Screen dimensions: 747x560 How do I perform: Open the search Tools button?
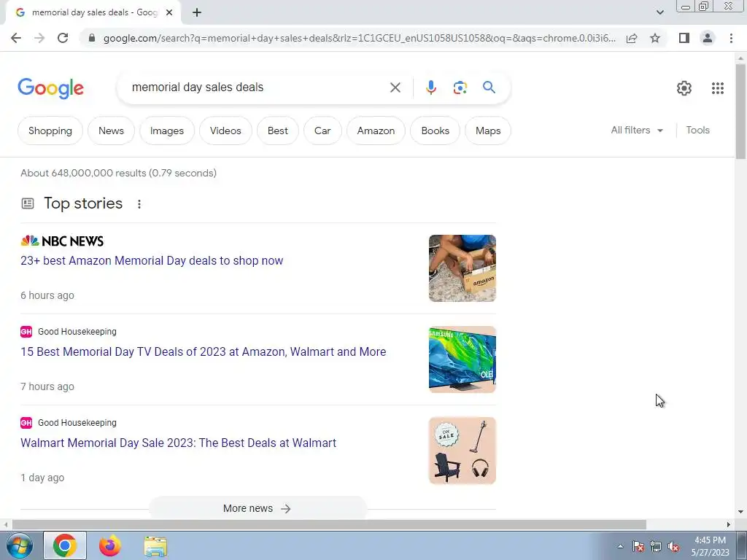point(697,130)
